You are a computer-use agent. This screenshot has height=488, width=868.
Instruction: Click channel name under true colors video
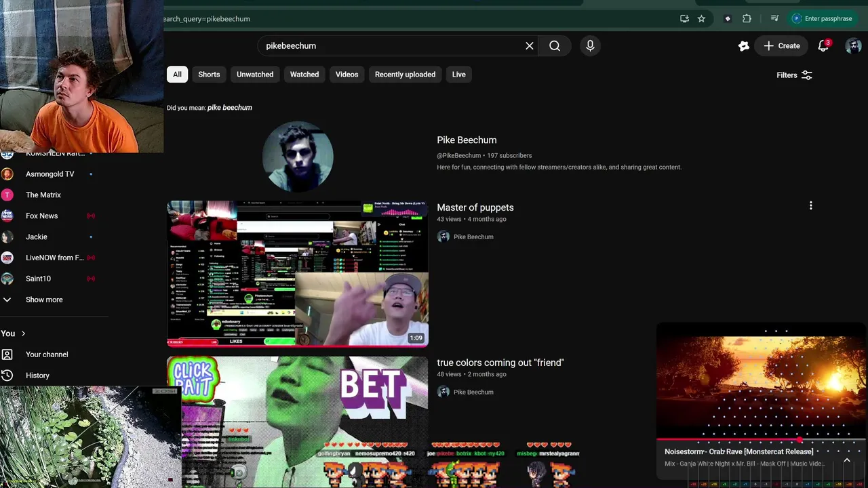pos(473,392)
